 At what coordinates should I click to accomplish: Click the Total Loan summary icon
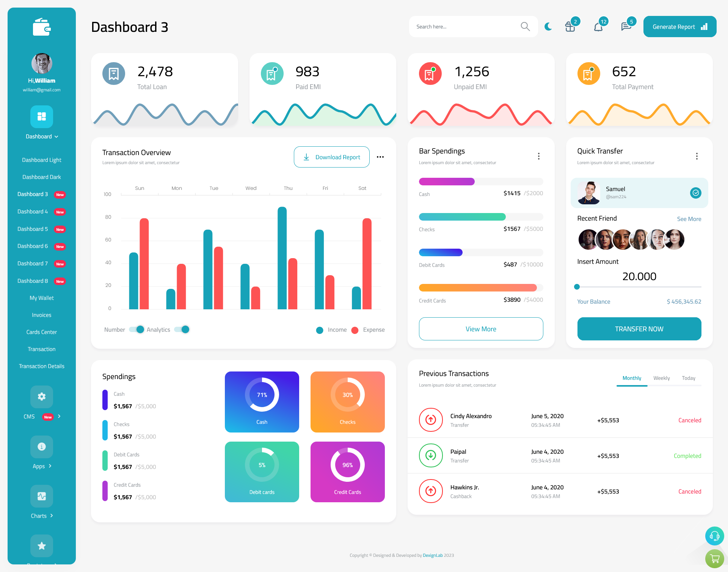tap(113, 72)
